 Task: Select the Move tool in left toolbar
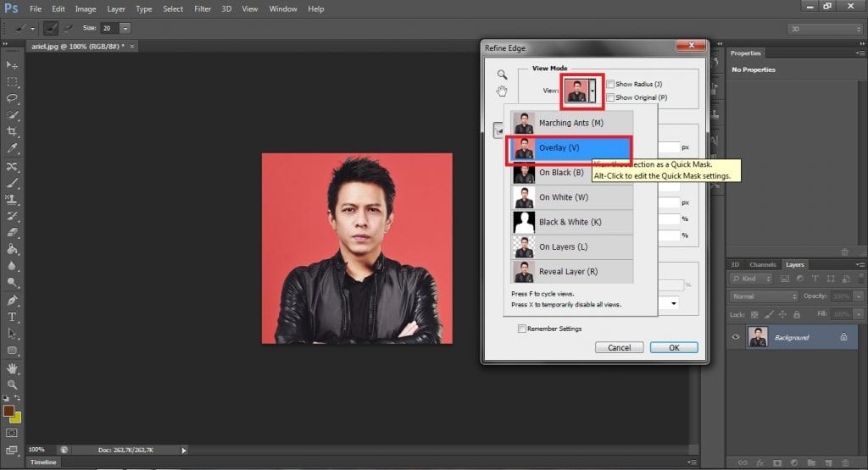[x=12, y=65]
